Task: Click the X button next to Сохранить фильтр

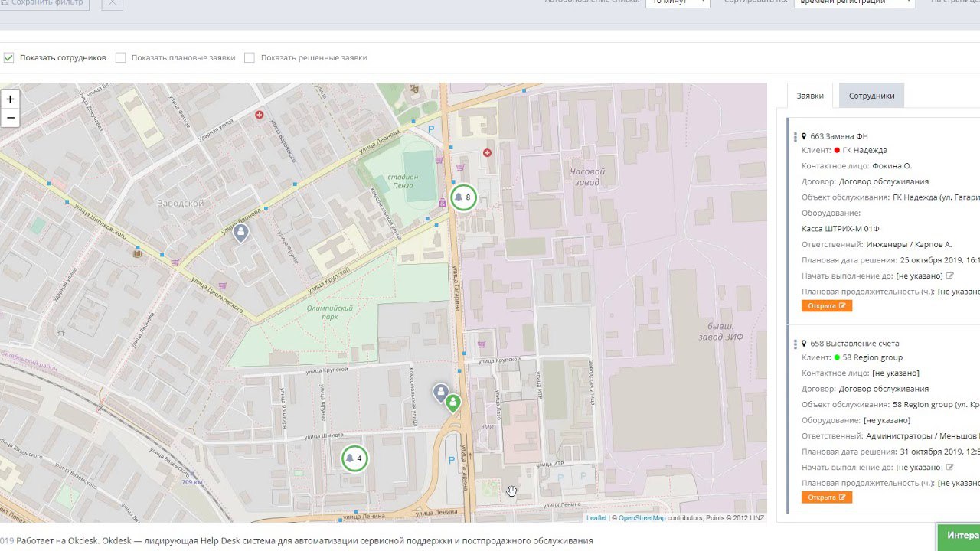Action: point(112,3)
